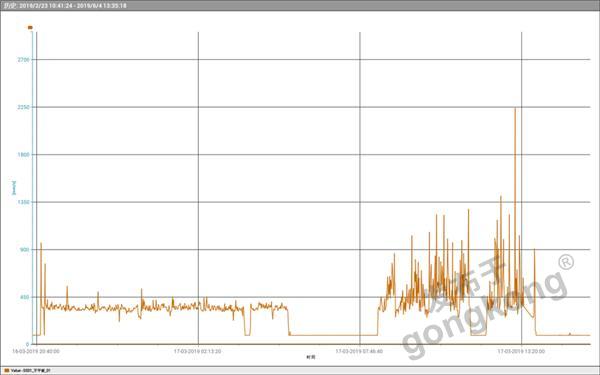600x375 pixels.
Task: Select the Value series legend label
Action: pos(31,370)
